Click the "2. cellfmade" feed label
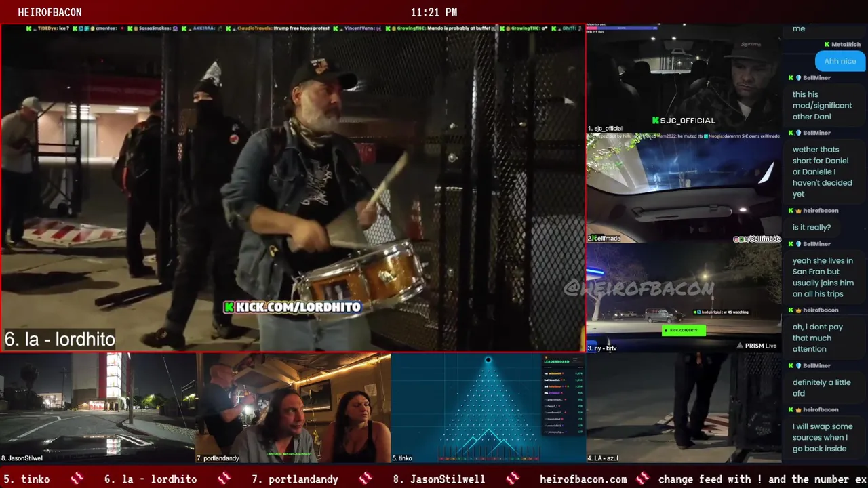 (604, 239)
